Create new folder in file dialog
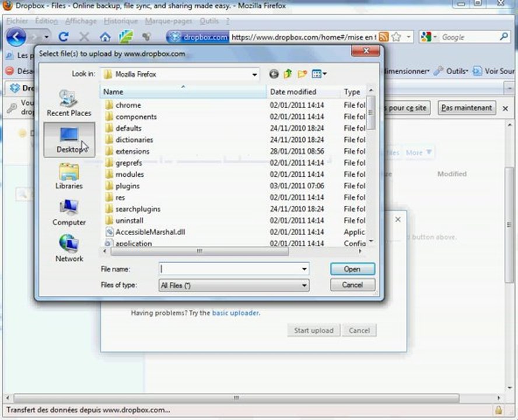The height and width of the screenshot is (420, 518). pos(302,74)
